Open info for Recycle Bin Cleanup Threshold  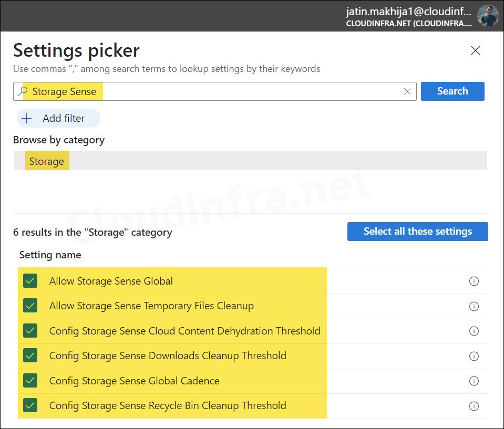(x=474, y=406)
